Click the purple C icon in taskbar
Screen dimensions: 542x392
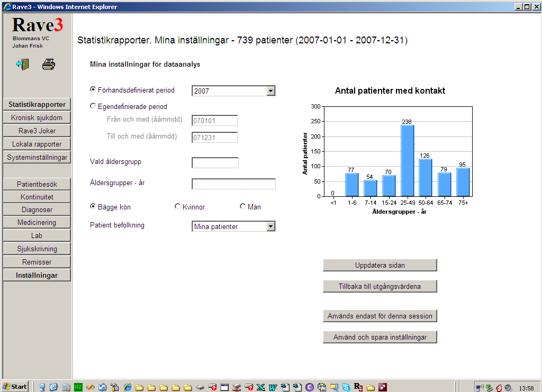(x=309, y=387)
